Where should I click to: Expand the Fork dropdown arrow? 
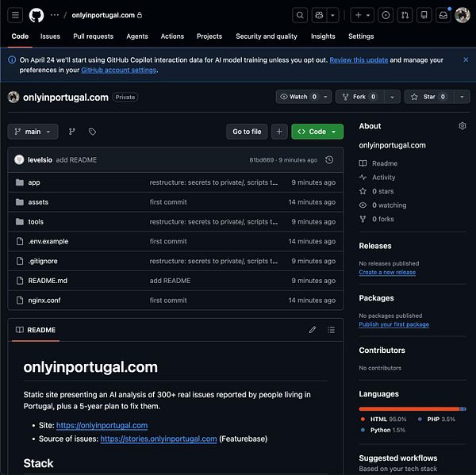click(392, 97)
